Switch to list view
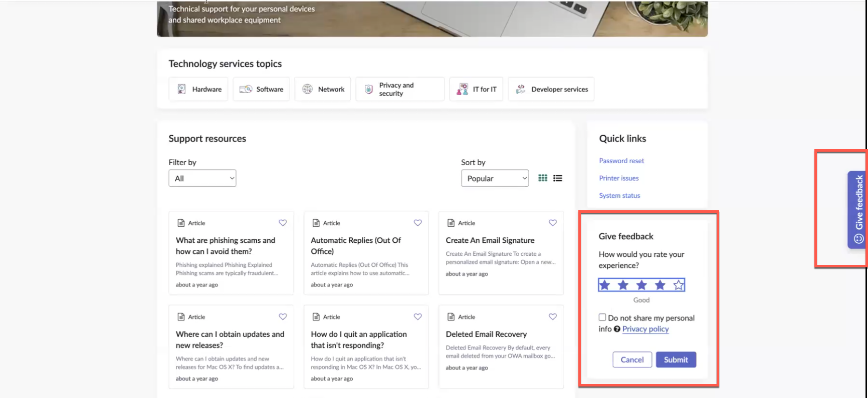 [x=557, y=178]
